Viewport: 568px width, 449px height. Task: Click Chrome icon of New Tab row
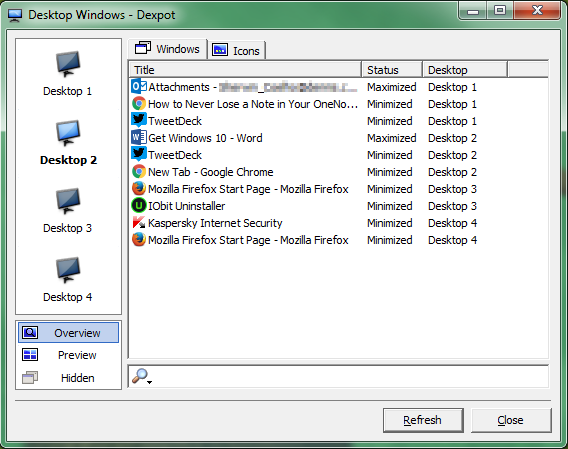tap(139, 171)
